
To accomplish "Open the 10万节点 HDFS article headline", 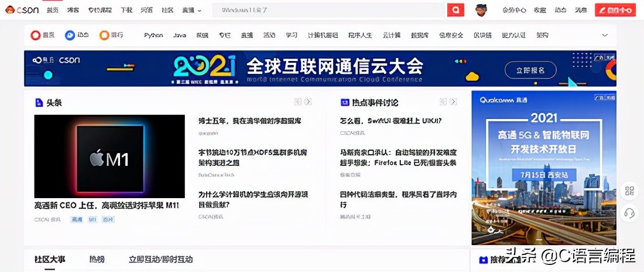I will tap(252, 158).
